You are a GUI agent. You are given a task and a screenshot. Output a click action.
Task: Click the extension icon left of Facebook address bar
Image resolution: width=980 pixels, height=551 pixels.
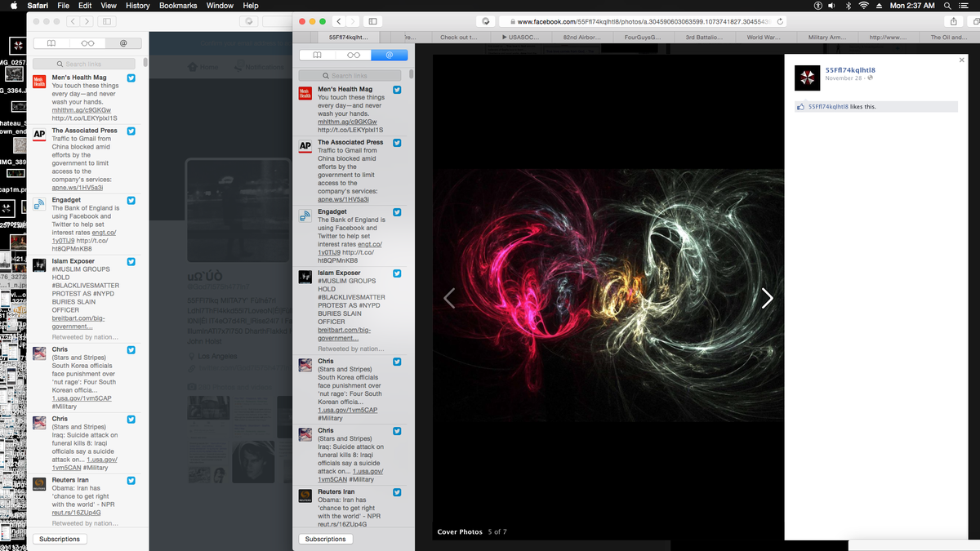coord(486,21)
